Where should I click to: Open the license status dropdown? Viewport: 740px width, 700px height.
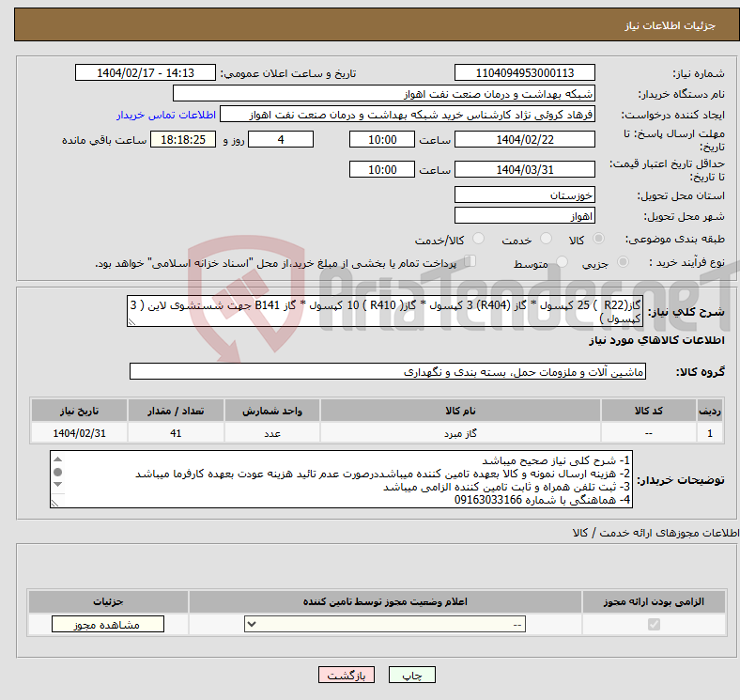[x=385, y=625]
